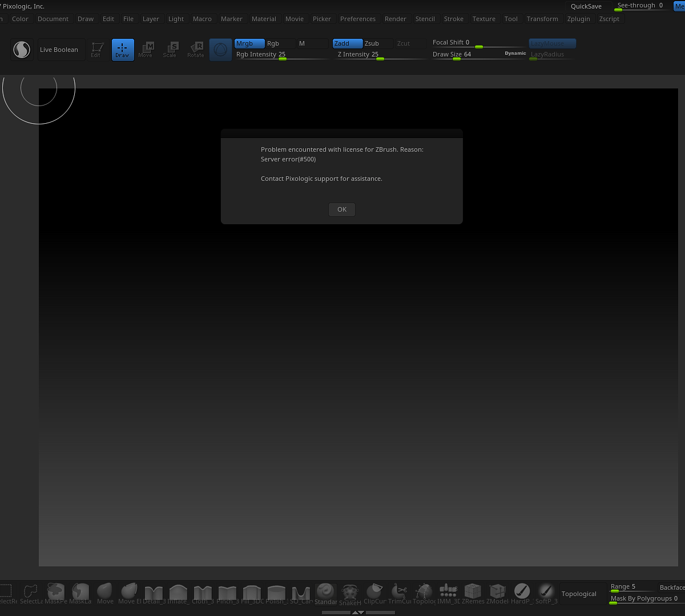
Task: Select the Move brush icon
Action: [104, 593]
